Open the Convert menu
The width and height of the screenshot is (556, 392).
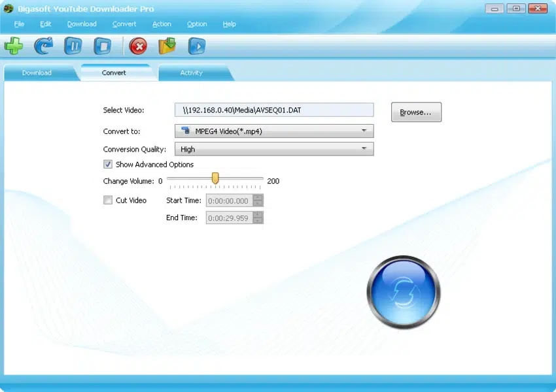[124, 24]
